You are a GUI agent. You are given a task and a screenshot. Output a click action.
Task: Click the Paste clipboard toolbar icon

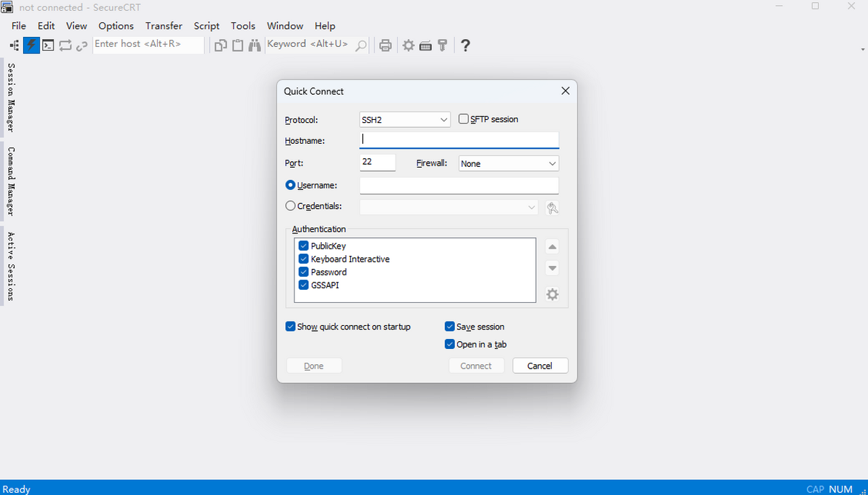pos(237,46)
